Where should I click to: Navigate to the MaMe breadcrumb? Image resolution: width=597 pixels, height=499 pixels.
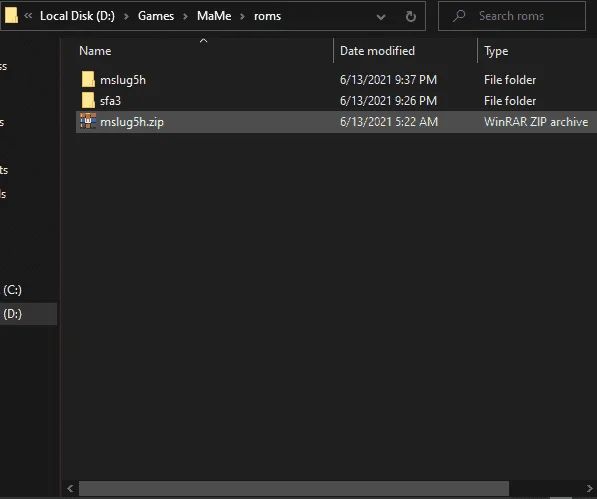coord(214,16)
